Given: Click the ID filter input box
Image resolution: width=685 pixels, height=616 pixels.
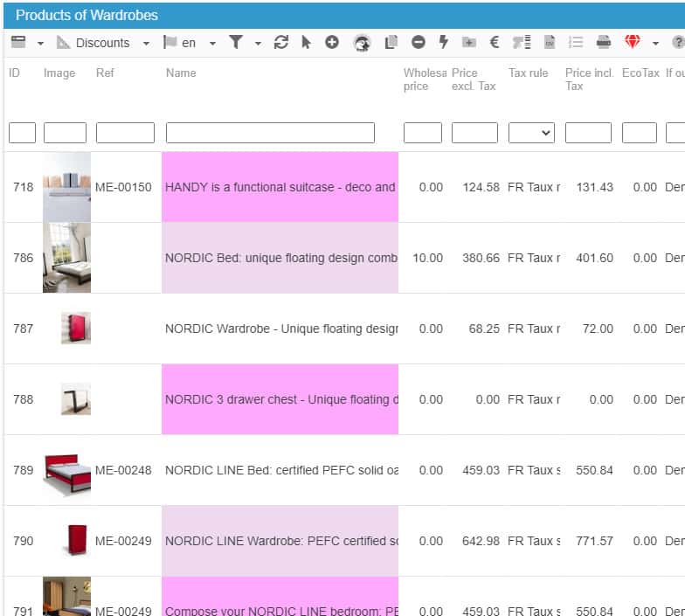Looking at the screenshot, I should coord(22,133).
